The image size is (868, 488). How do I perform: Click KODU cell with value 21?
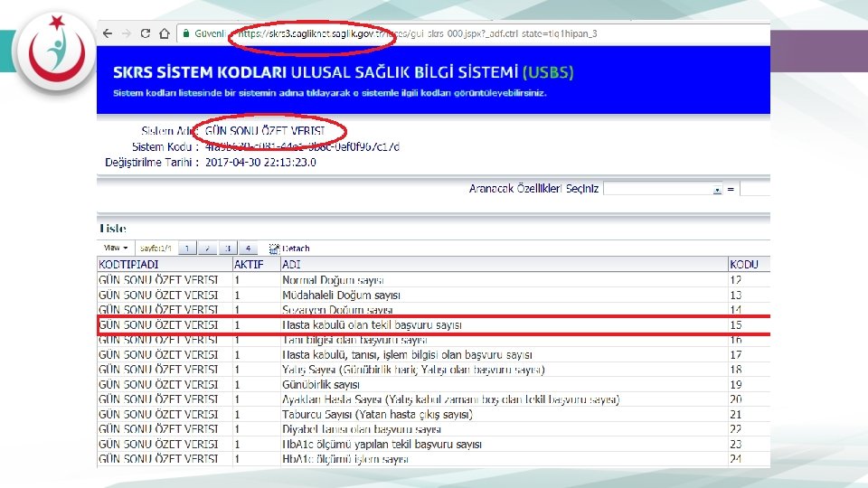click(x=749, y=415)
